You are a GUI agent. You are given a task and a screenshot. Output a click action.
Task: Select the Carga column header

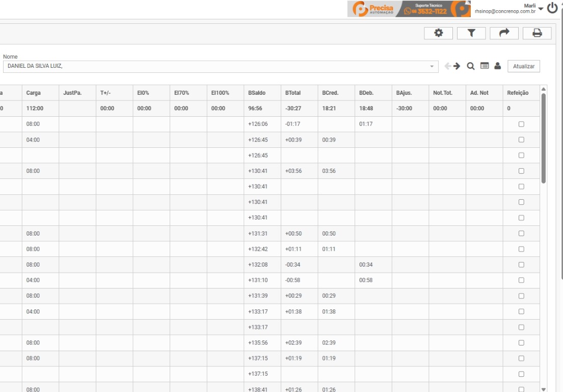[34, 93]
